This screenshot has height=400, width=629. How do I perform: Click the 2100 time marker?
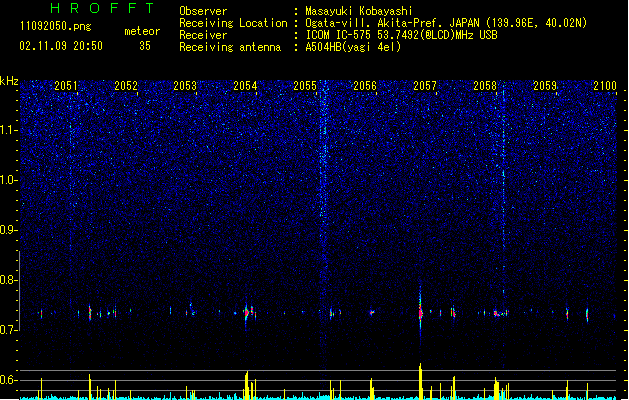(x=605, y=86)
